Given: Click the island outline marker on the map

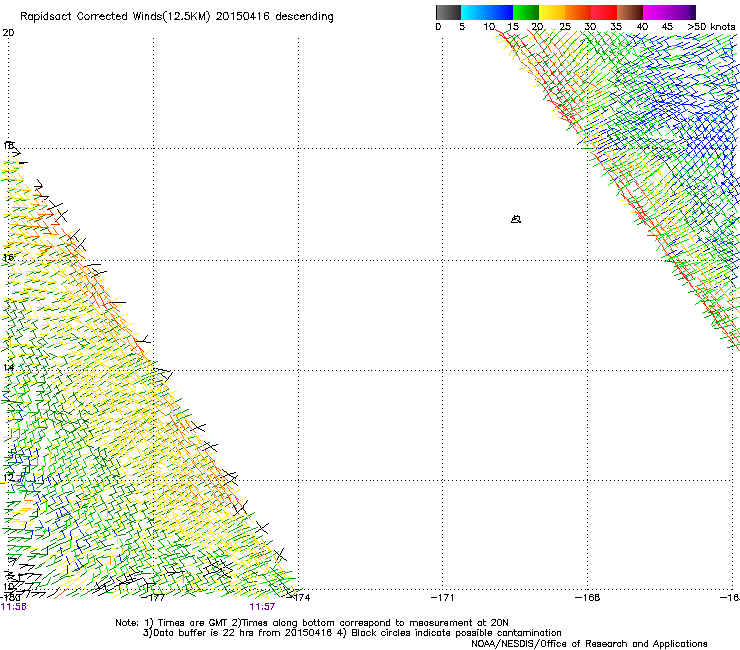Looking at the screenshot, I should click(516, 219).
